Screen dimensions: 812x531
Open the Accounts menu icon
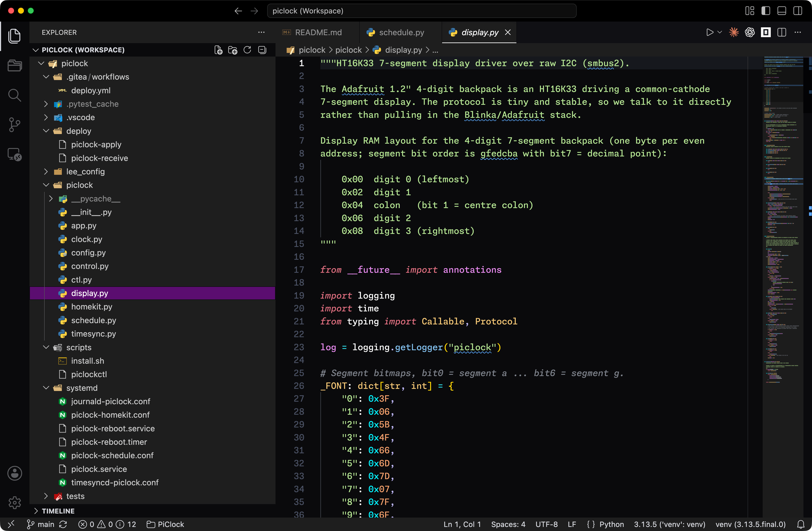[x=14, y=473]
